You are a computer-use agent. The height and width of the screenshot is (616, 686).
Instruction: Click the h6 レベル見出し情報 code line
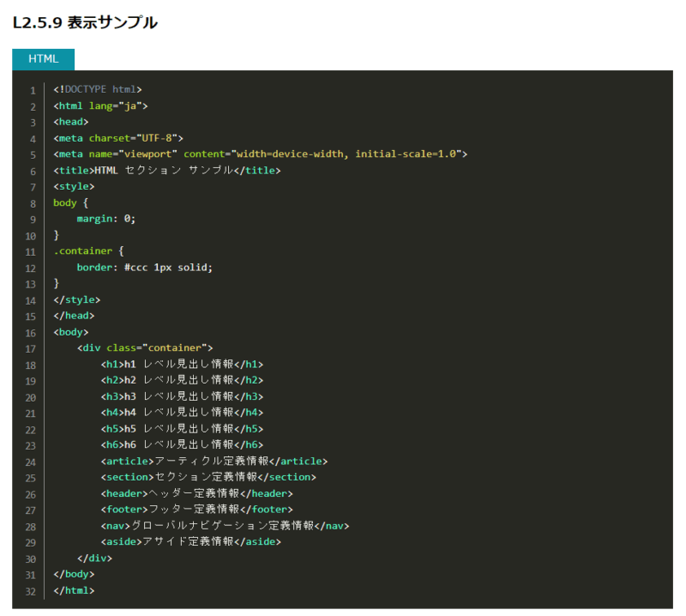[182, 445]
